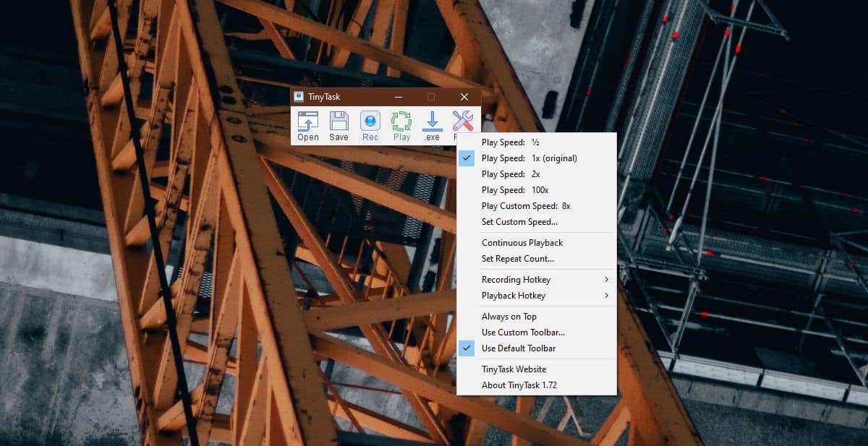Open a saved recording file

point(307,123)
